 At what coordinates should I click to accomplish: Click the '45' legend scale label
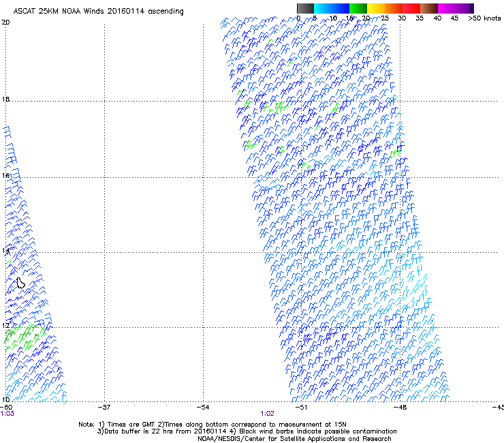[454, 18]
